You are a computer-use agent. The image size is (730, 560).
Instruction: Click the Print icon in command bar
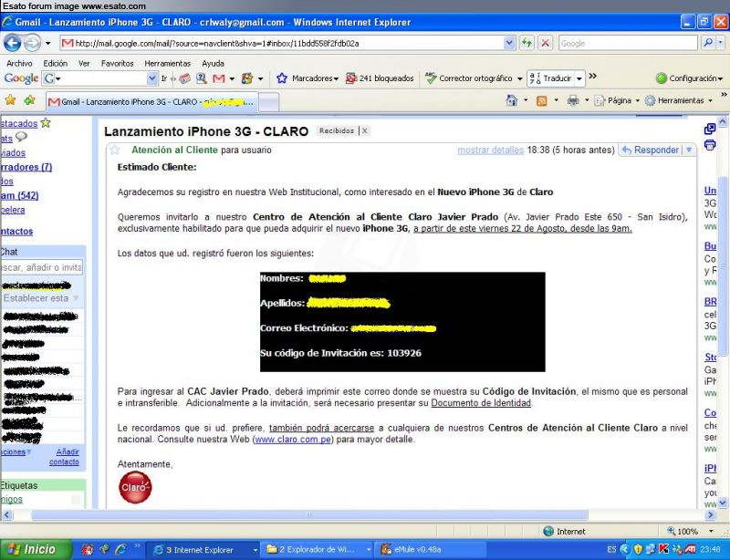[573, 100]
